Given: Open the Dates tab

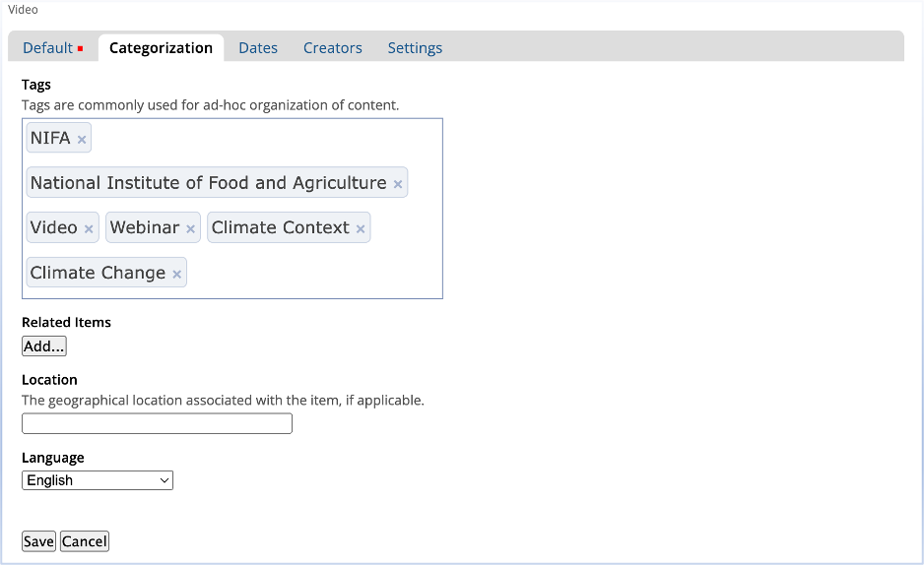Looking at the screenshot, I should coord(258,47).
